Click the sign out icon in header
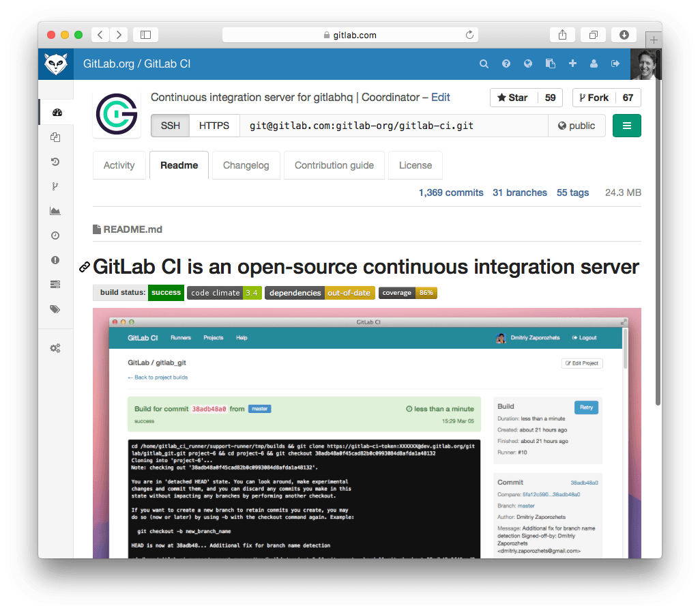Image resolution: width=700 pixels, height=613 pixels. pyautogui.click(x=615, y=63)
